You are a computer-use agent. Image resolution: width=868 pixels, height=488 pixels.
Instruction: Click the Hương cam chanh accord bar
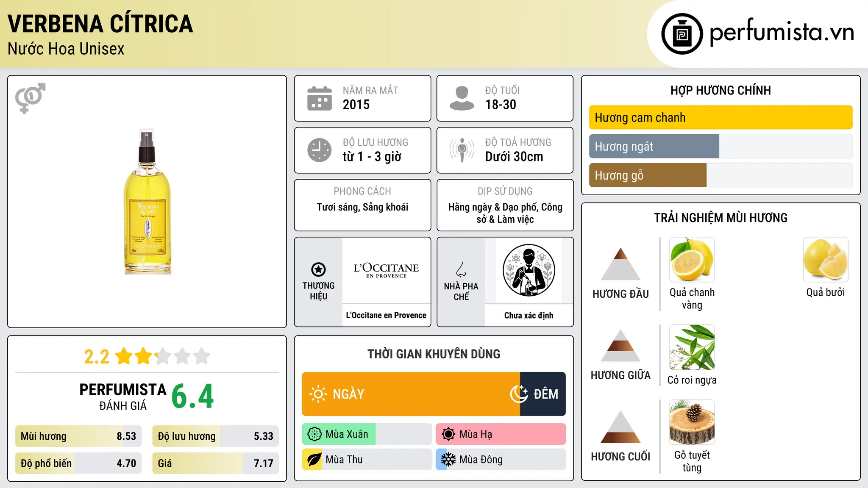pos(721,117)
